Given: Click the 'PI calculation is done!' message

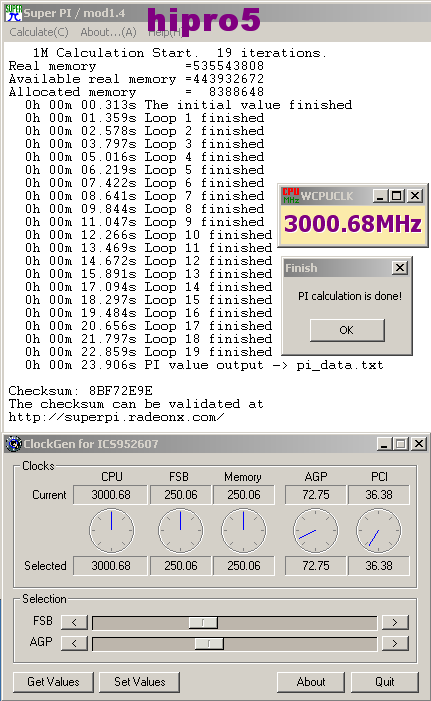Looking at the screenshot, I should point(350,296).
